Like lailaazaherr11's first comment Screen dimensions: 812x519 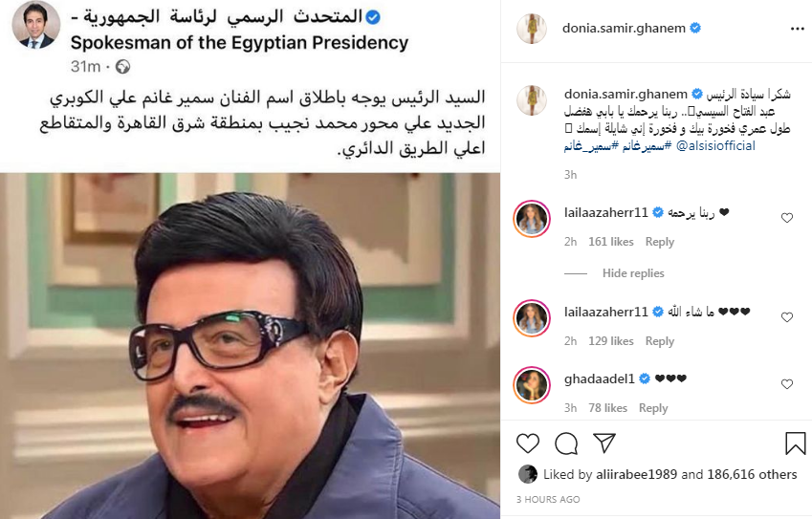(x=787, y=218)
